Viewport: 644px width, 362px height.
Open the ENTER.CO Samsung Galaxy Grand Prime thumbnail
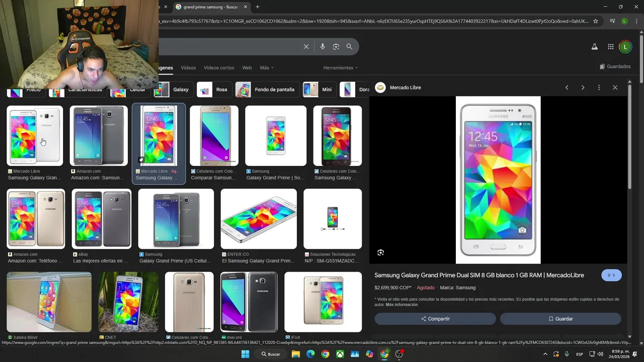[x=259, y=219]
